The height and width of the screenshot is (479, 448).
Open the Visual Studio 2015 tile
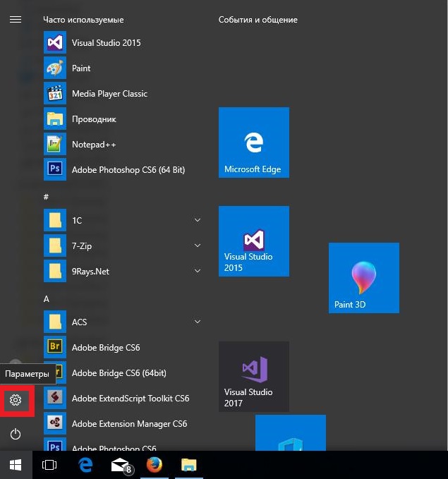point(254,241)
